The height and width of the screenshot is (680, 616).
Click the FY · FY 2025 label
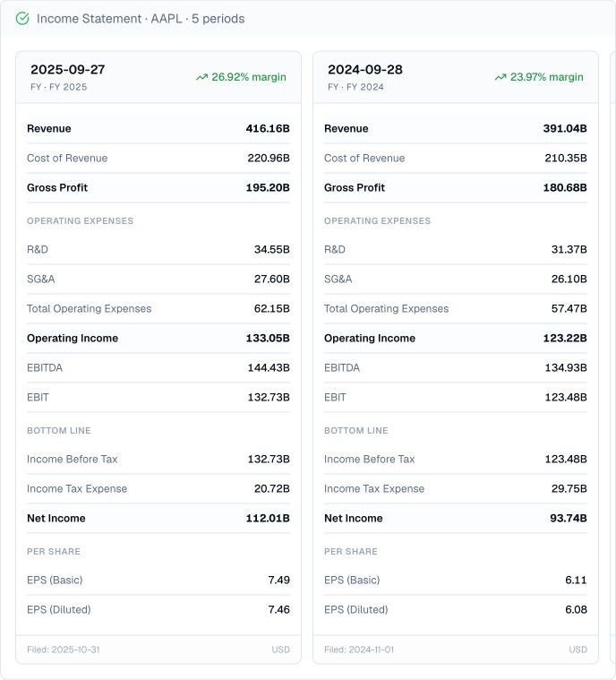tap(58, 87)
